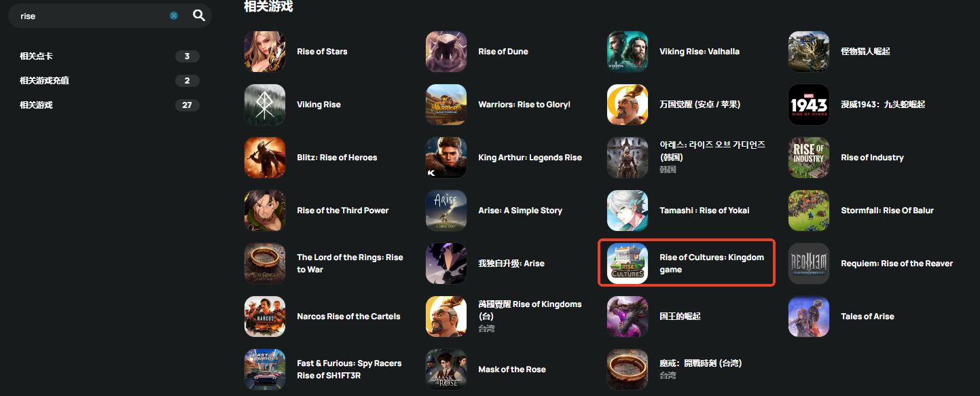This screenshot has height=396, width=980.
Task: Open the Rise of Industry icon
Action: point(809,158)
